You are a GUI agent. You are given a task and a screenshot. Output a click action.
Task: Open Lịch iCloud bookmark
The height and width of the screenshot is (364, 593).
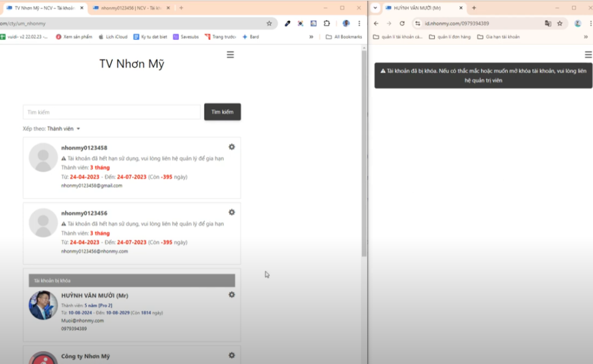pos(113,36)
